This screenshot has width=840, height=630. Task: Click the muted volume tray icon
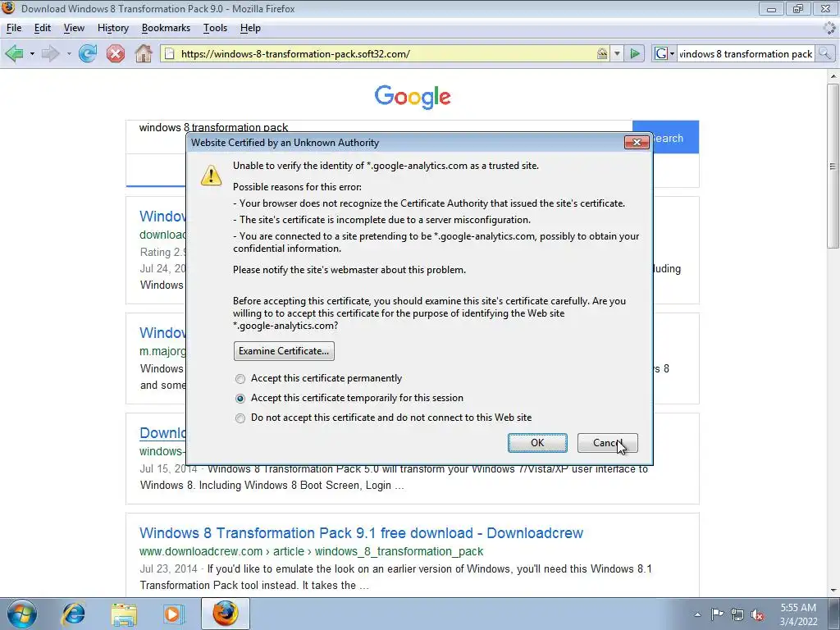click(757, 614)
